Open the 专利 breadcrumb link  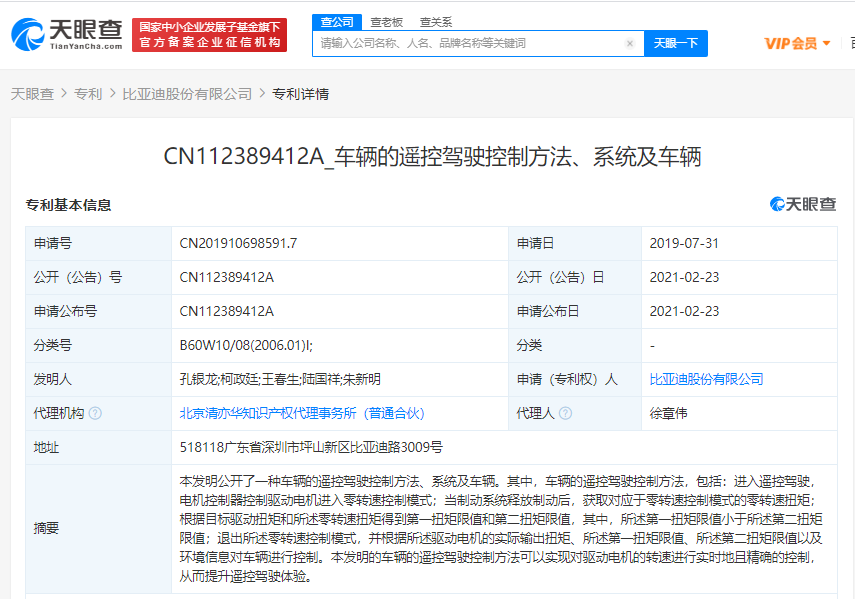(88, 94)
